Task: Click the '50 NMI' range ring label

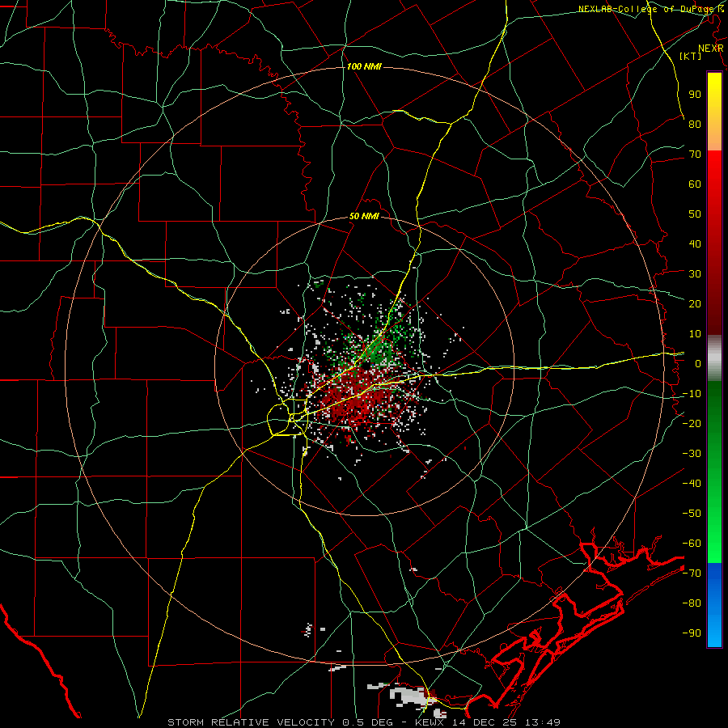Action: [x=364, y=216]
